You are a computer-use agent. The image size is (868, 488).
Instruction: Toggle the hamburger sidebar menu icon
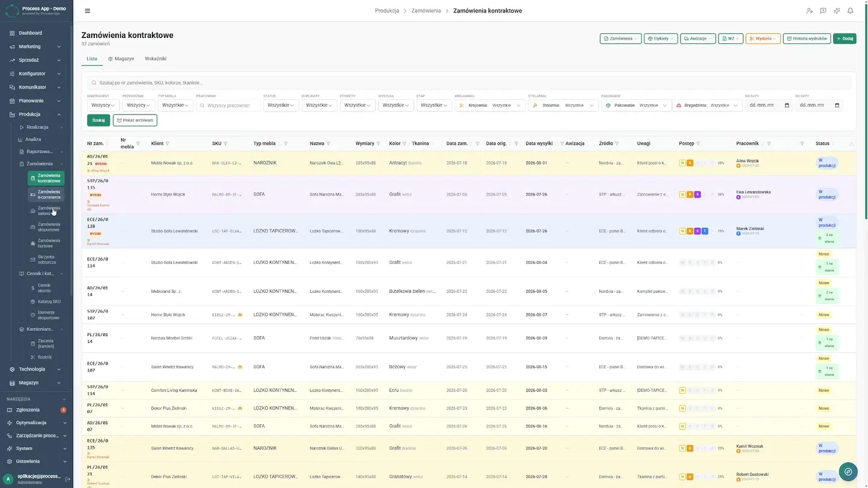pos(87,11)
